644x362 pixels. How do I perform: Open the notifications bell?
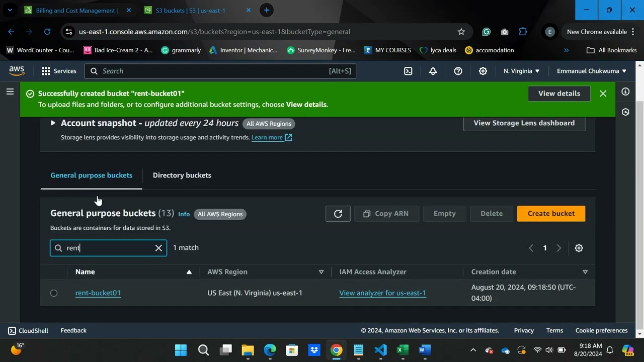click(433, 71)
